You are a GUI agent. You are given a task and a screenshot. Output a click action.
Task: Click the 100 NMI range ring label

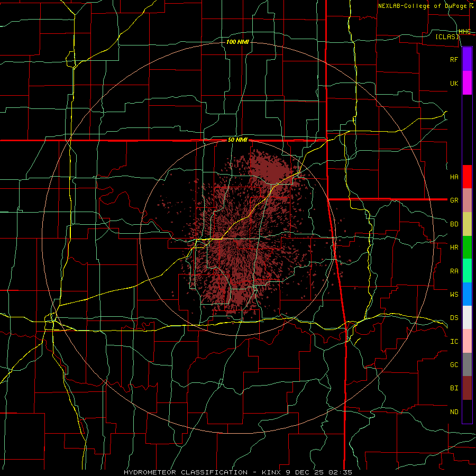point(237,42)
